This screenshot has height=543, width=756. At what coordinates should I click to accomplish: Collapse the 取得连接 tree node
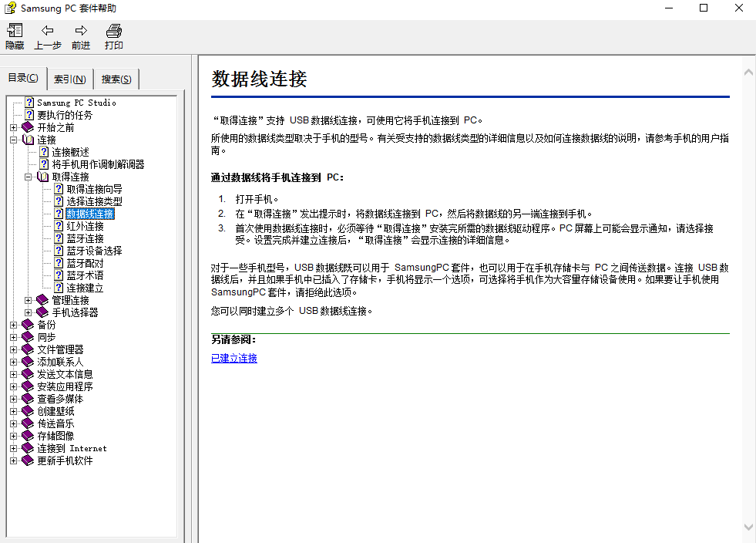tap(28, 177)
